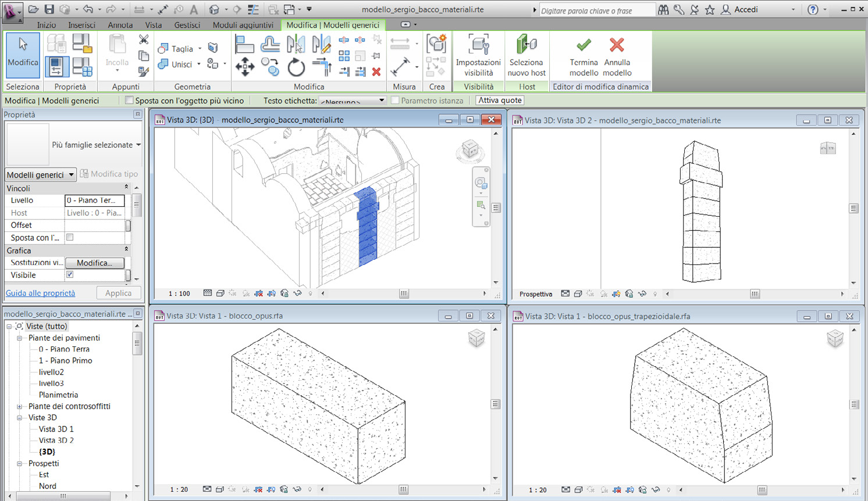Collapse the Viste 3D tree node
The image size is (868, 501).
(x=19, y=418)
